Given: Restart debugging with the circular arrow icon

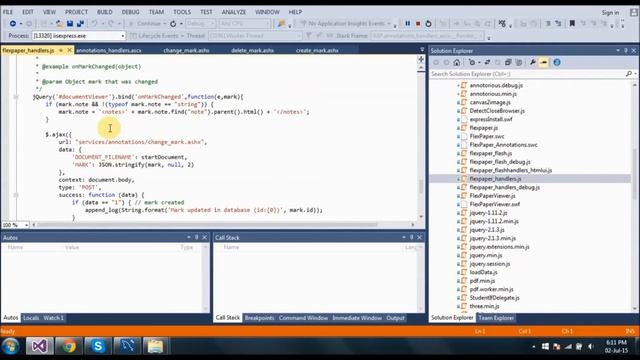Looking at the screenshot, I should [x=428, y=24].
